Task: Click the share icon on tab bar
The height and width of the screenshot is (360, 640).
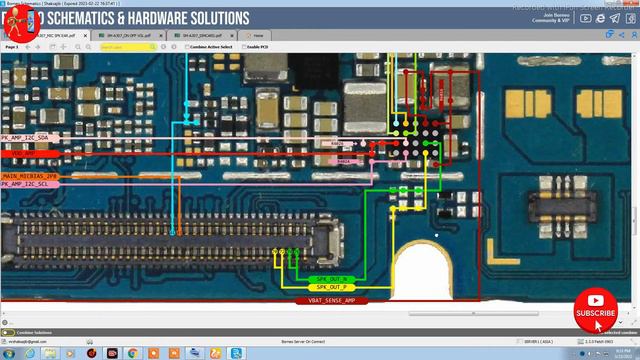Action: pos(622,36)
